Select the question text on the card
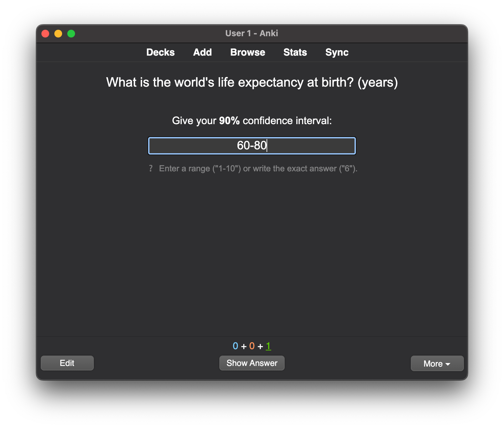Screen dimensions: 504x428 click(x=252, y=82)
